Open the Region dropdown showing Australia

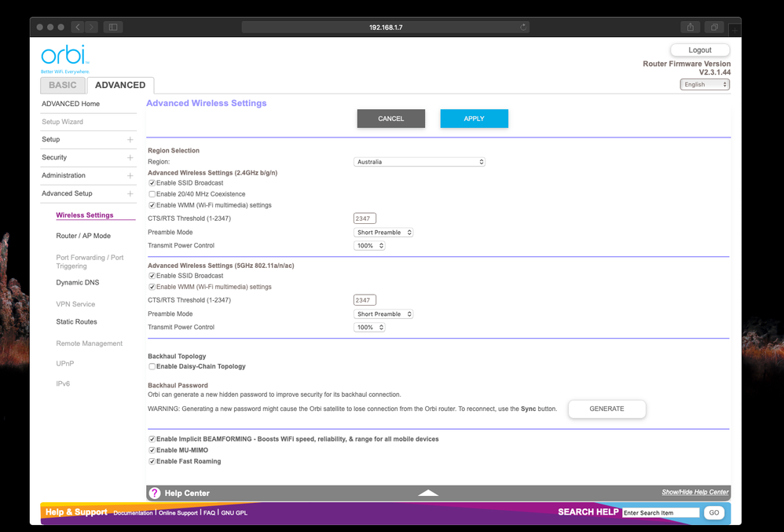click(x=419, y=162)
